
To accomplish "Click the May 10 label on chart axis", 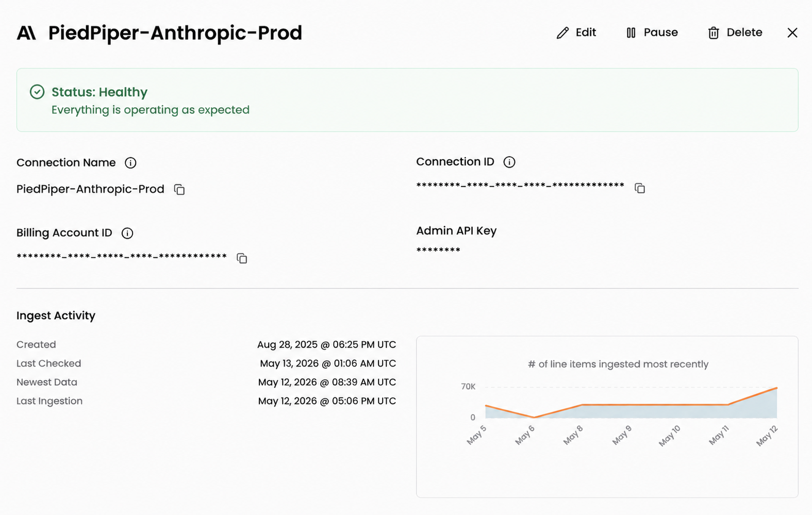I will [670, 436].
